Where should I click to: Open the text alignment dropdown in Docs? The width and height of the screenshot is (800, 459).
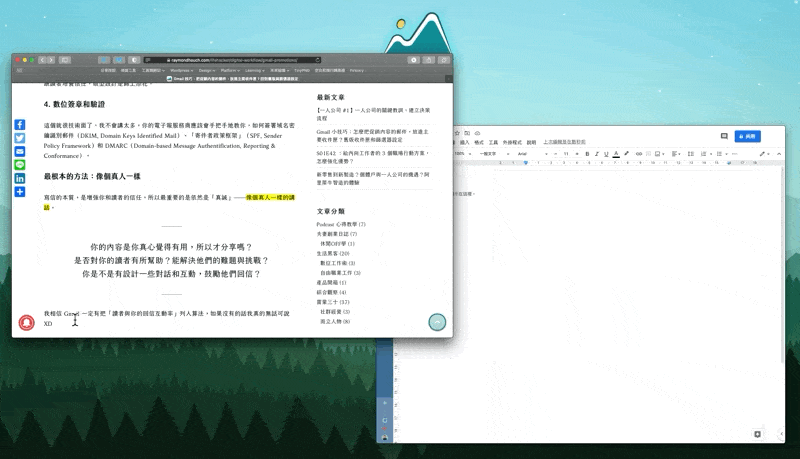click(676, 154)
